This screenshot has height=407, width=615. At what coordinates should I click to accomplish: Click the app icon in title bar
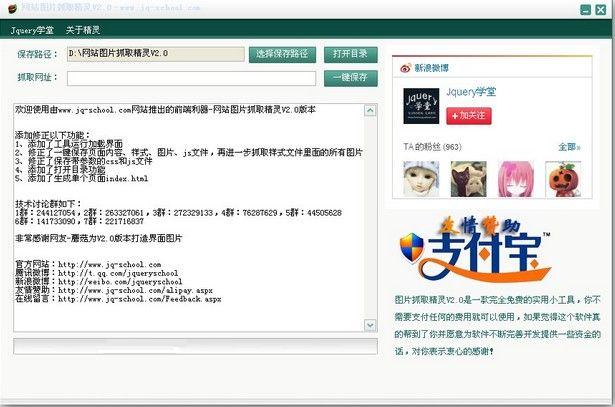click(13, 8)
